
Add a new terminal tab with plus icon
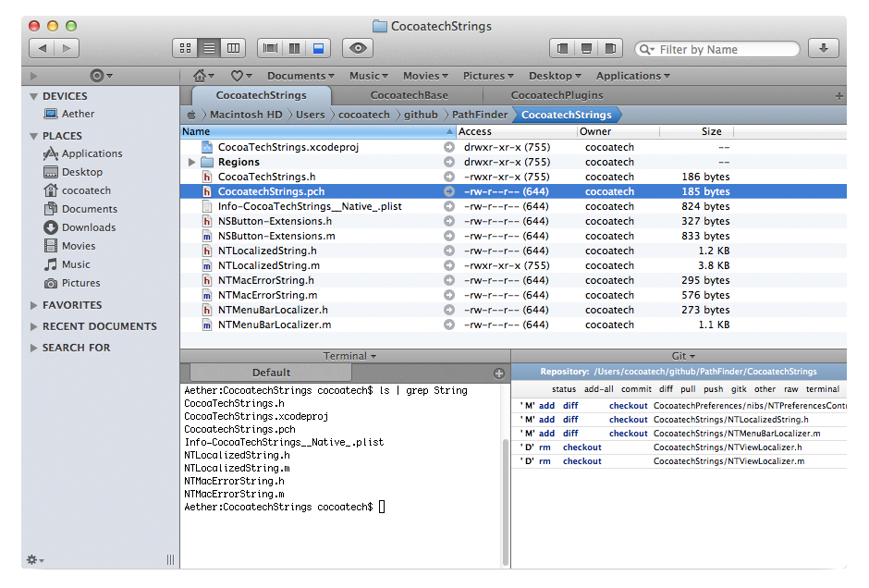[499, 373]
